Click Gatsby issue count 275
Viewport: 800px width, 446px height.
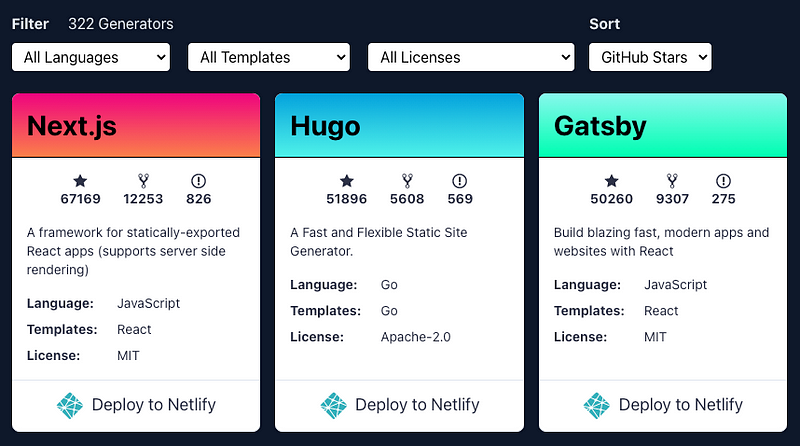point(723,199)
